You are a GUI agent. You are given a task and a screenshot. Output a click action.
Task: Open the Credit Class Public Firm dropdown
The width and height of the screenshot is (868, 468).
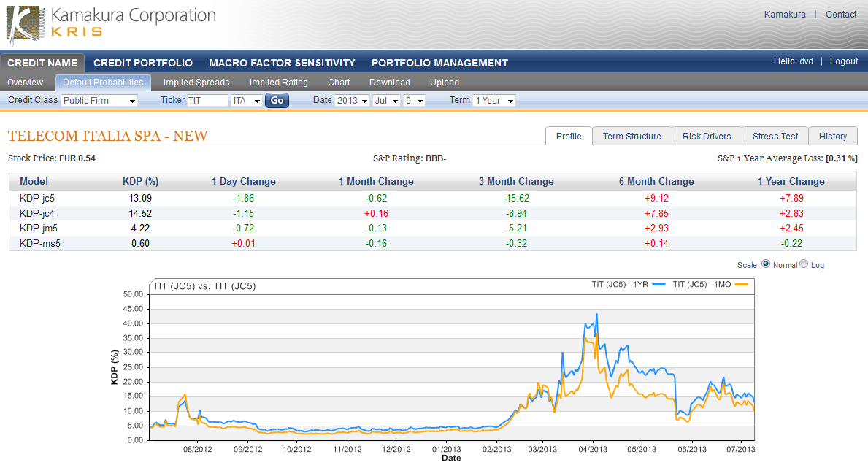point(99,100)
